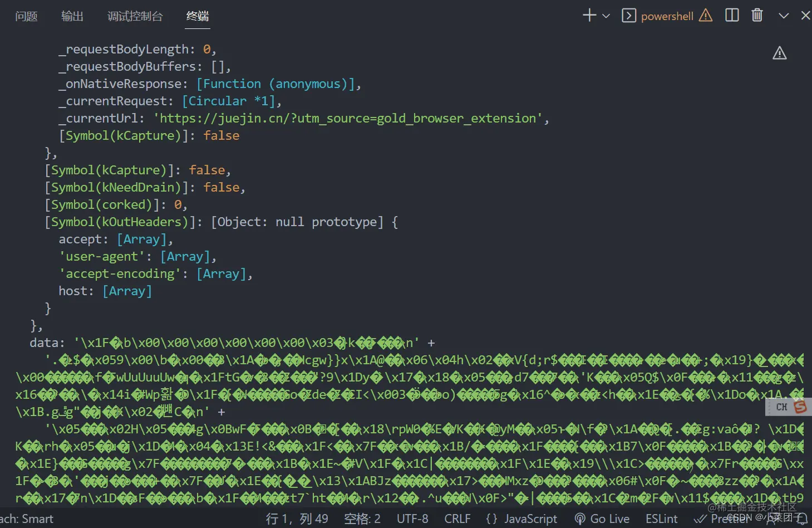This screenshot has width=812, height=528.
Task: Click the Prettier status bar item
Action: coord(722,519)
